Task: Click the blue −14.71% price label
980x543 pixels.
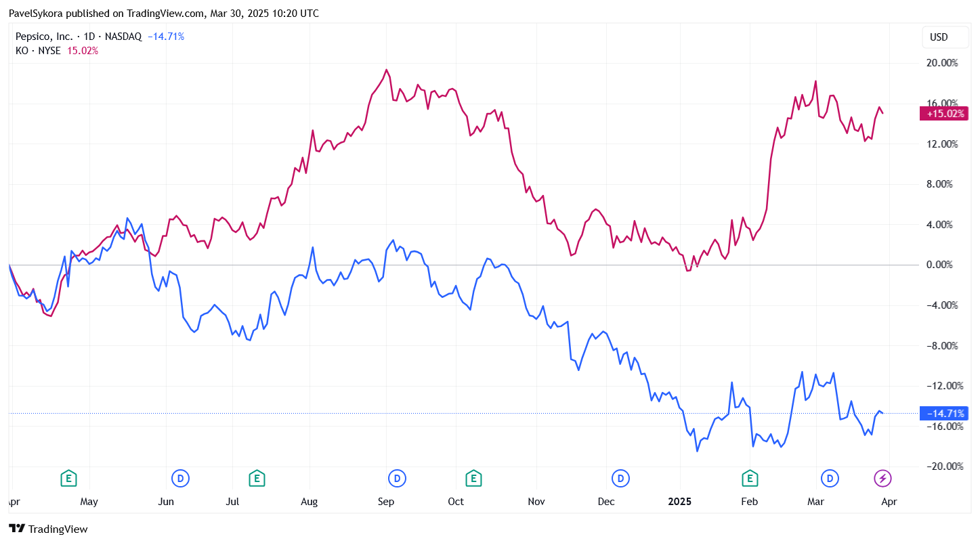Action: pos(943,413)
